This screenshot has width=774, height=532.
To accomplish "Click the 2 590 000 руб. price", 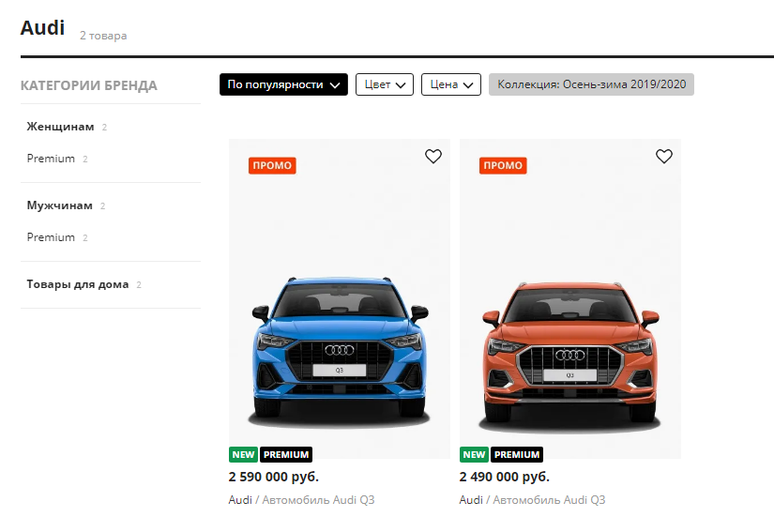I will tap(274, 478).
